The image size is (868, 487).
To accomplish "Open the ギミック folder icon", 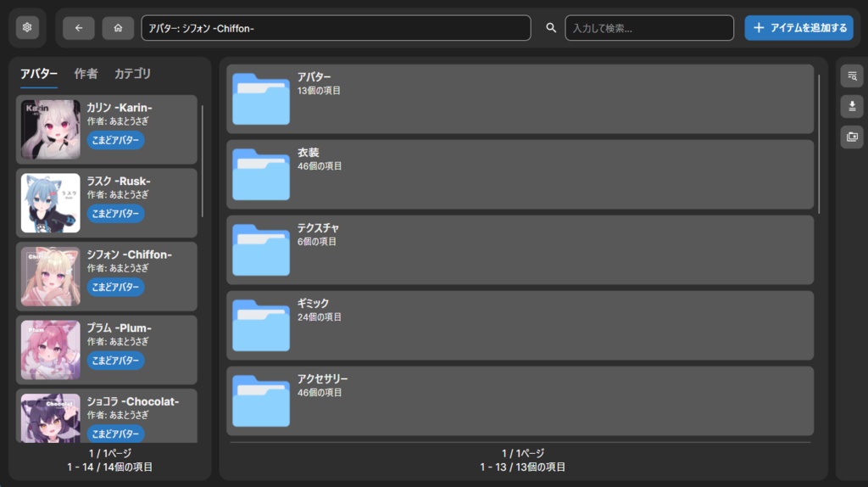I will point(261,325).
